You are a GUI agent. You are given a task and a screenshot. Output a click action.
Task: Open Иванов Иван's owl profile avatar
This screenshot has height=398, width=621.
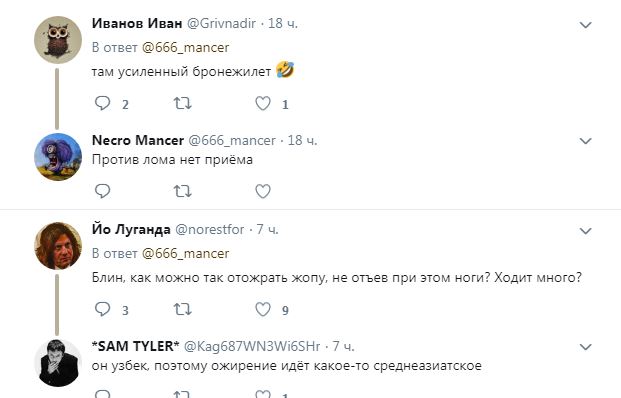[x=58, y=40]
